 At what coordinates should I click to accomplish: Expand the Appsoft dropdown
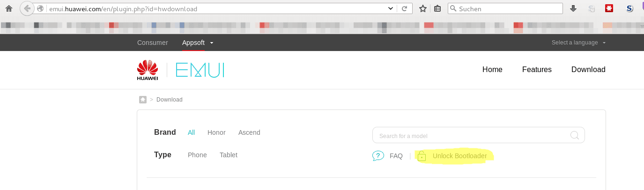(198, 43)
